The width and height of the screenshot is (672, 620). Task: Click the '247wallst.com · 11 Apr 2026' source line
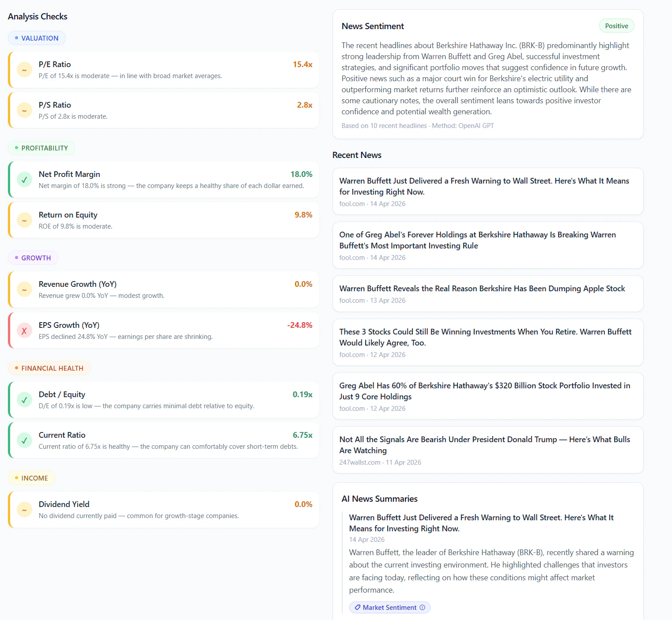click(x=380, y=462)
